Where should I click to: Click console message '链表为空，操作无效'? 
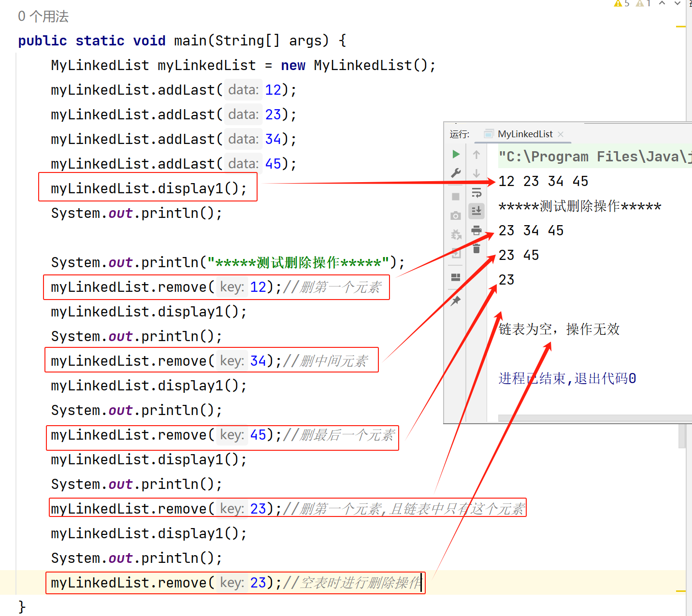tap(559, 329)
